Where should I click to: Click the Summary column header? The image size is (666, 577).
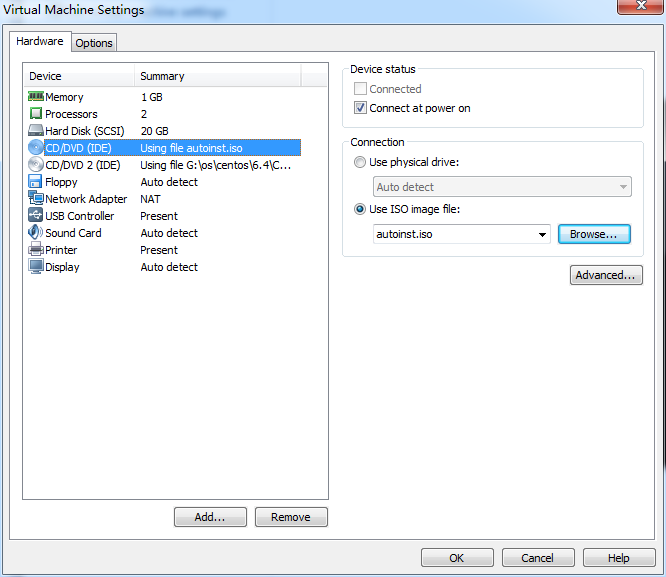tap(218, 76)
